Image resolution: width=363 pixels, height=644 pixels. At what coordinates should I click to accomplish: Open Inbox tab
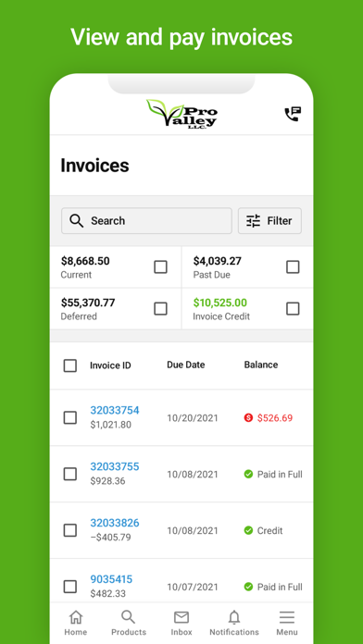(x=181, y=623)
